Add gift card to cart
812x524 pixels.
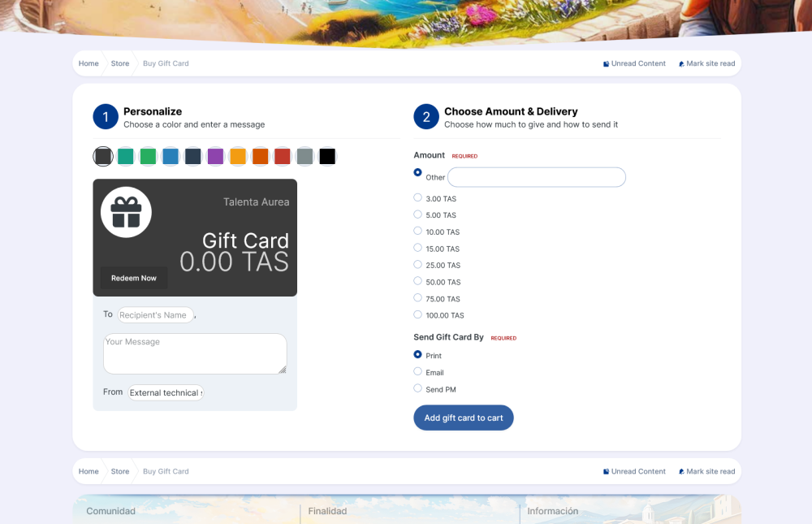coord(464,418)
